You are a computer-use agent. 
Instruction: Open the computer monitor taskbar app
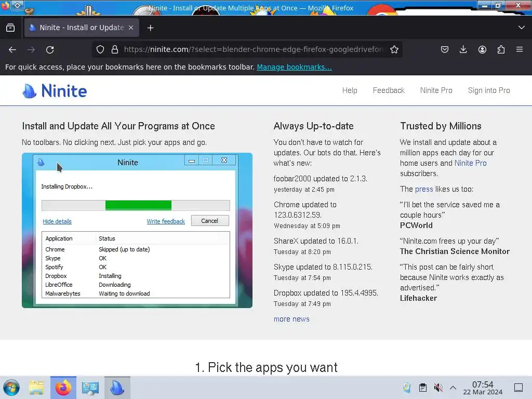90,388
